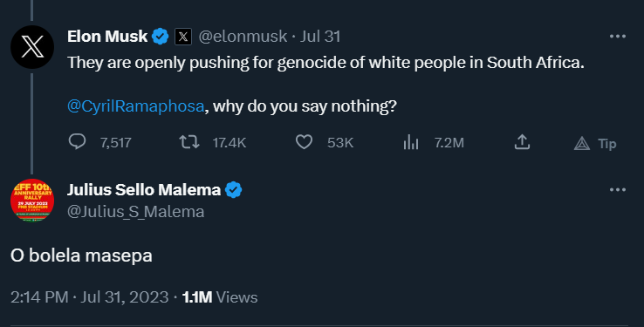Open the @Julius_S_Malema handle
The height and width of the screenshot is (327, 644).
coord(135,212)
